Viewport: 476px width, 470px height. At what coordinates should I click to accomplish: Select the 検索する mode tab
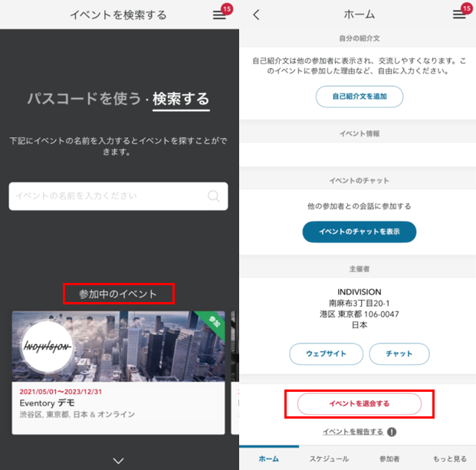(x=181, y=99)
